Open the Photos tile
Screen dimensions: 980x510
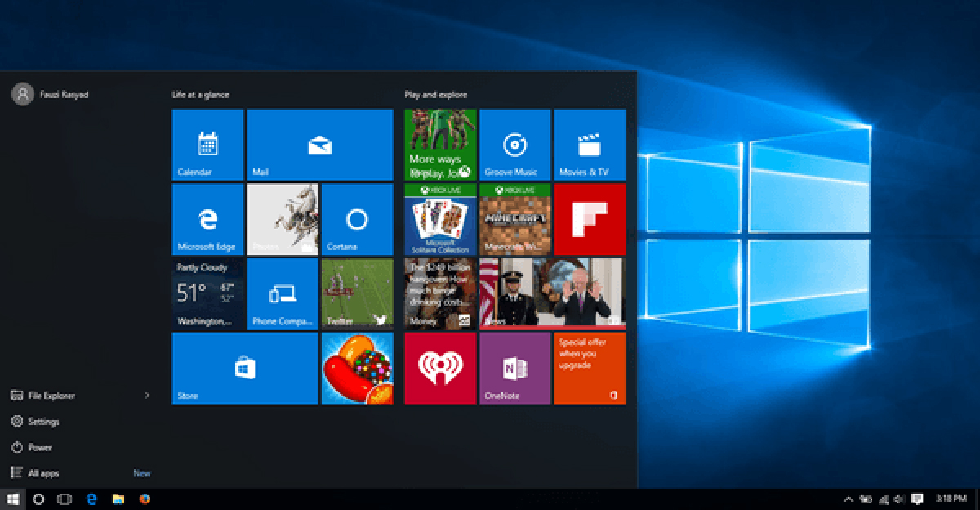(283, 219)
